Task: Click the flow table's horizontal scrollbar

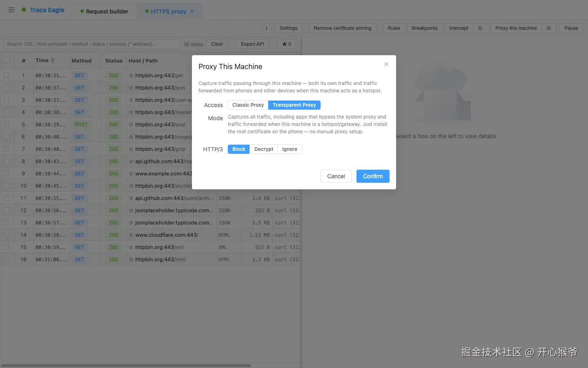Action: 126,365
